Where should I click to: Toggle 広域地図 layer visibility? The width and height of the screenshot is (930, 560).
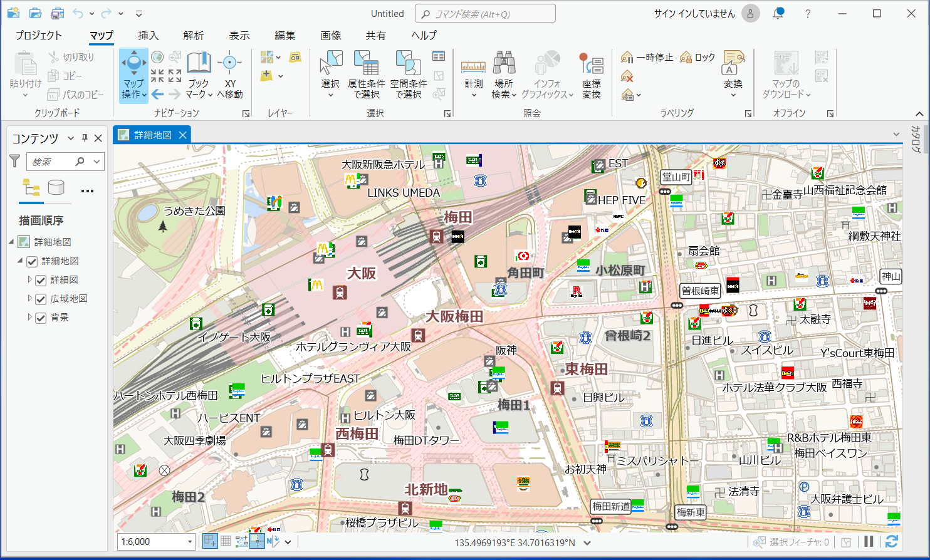pyautogui.click(x=41, y=299)
